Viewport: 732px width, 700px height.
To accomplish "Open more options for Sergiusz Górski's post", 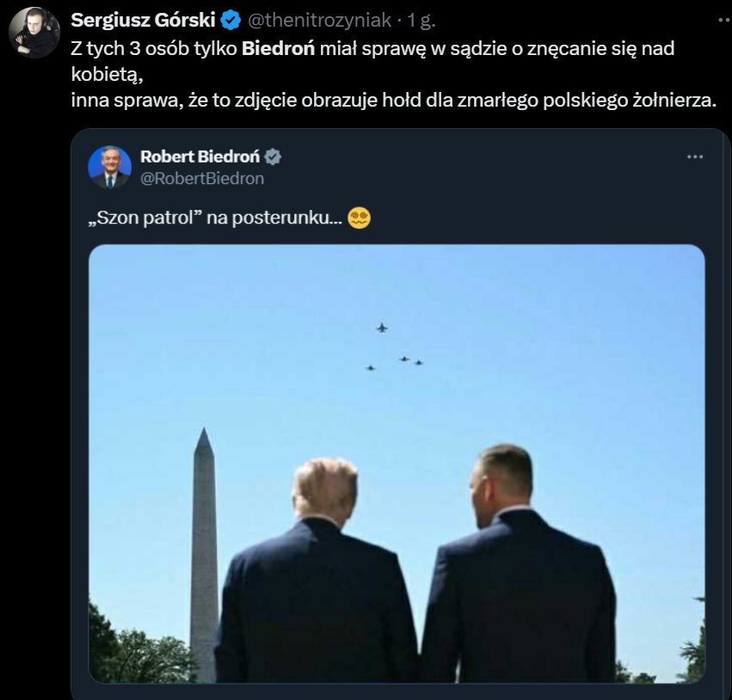I will 721,19.
